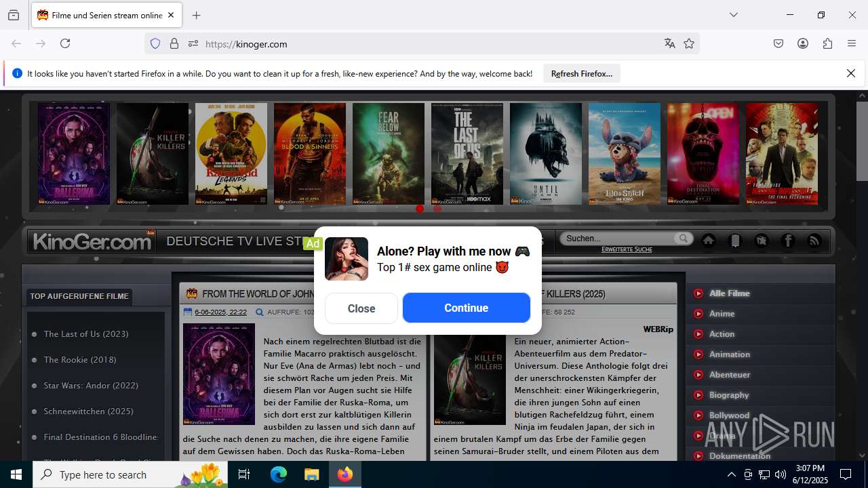Show site security lock info
Screen dimensions: 868x488
[x=174, y=43]
